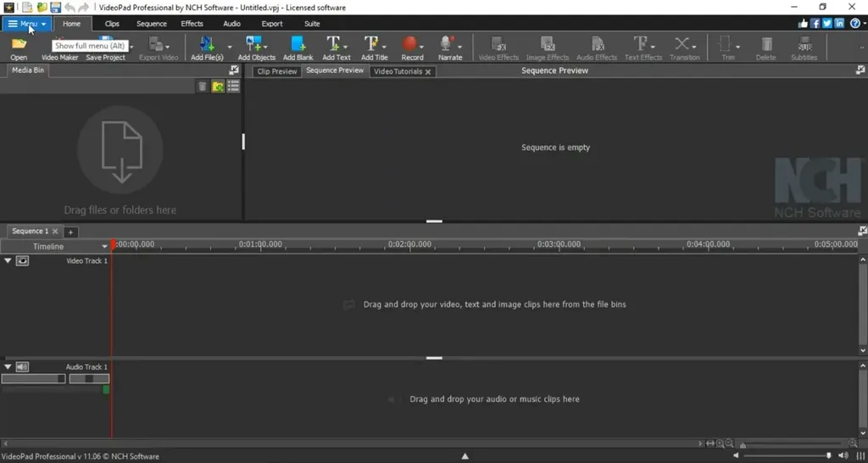Viewport: 868px width, 463px height.
Task: Open the help question mark icon
Action: tap(855, 23)
